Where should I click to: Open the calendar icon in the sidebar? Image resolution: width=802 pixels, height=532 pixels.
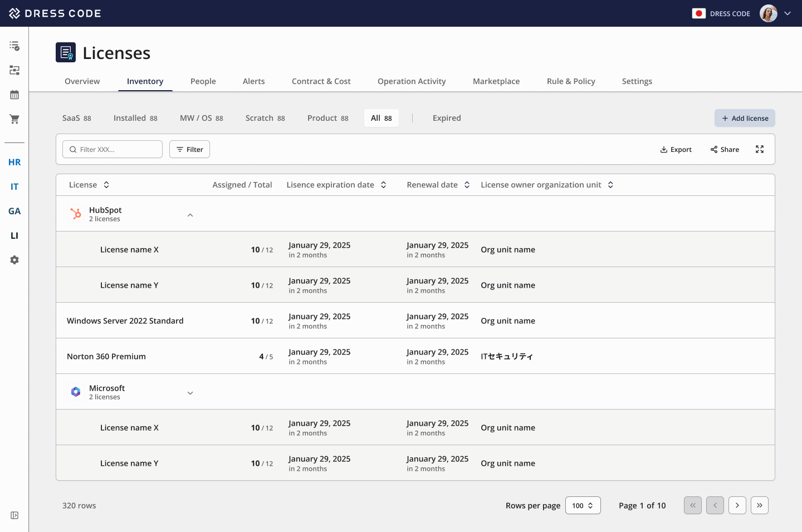point(14,95)
